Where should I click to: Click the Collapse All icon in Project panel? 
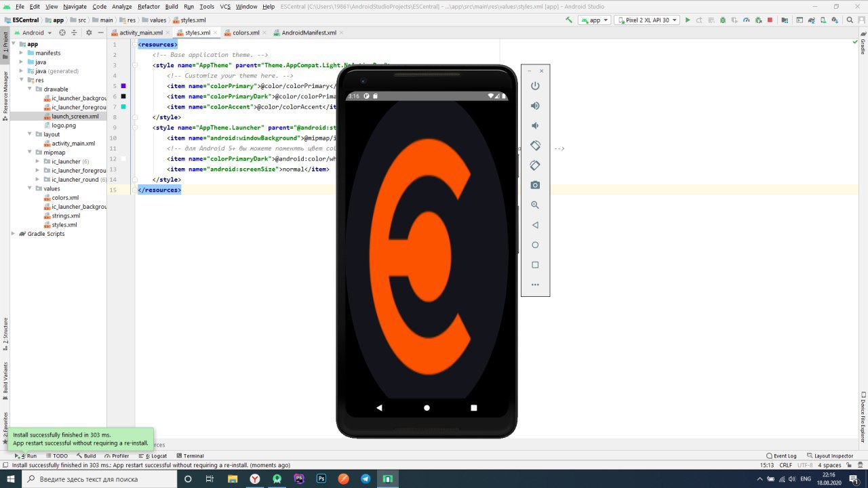click(74, 33)
